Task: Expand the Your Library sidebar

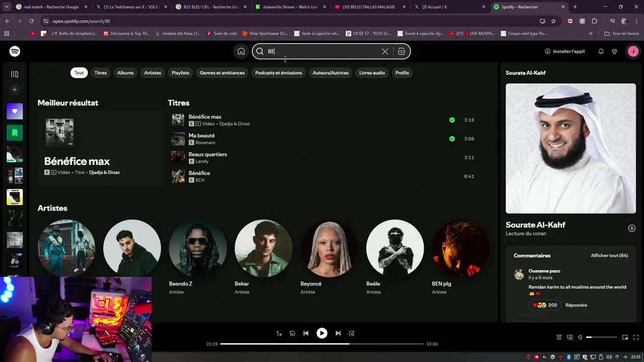Action: 15,74
